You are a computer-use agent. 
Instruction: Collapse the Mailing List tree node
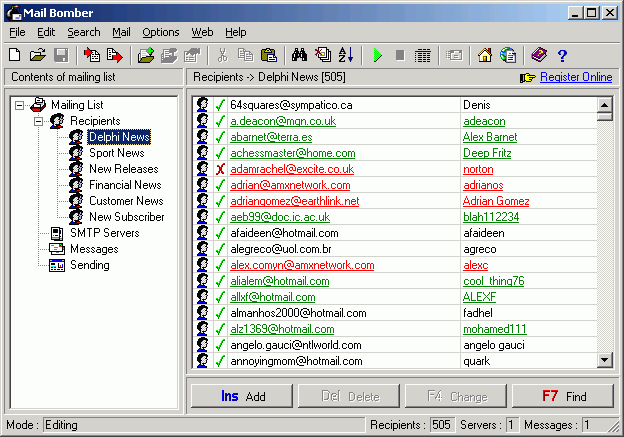tap(21, 105)
